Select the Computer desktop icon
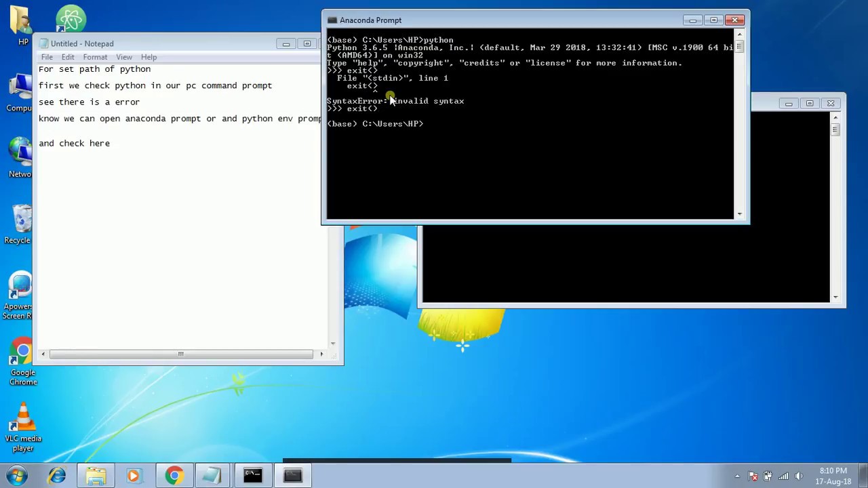Screen dimensions: 868x488 click(20, 93)
